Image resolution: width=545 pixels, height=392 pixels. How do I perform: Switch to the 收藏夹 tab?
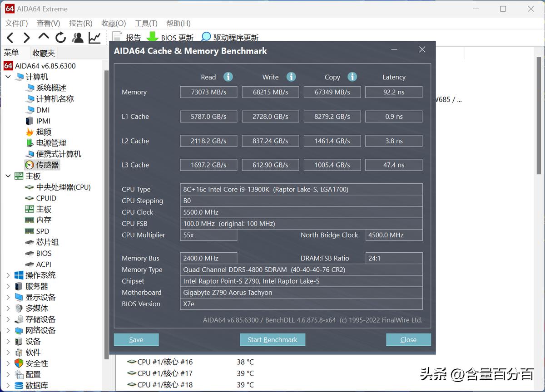tap(43, 53)
